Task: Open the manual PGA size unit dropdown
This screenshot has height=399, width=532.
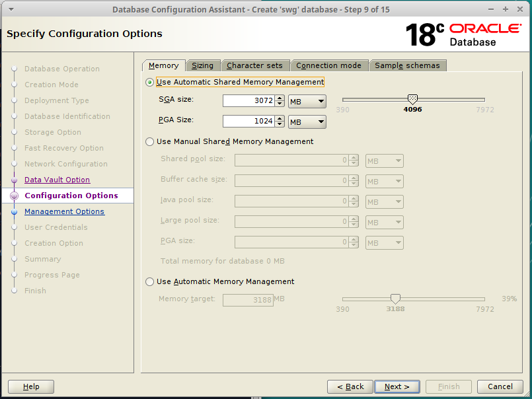Action: [385, 243]
